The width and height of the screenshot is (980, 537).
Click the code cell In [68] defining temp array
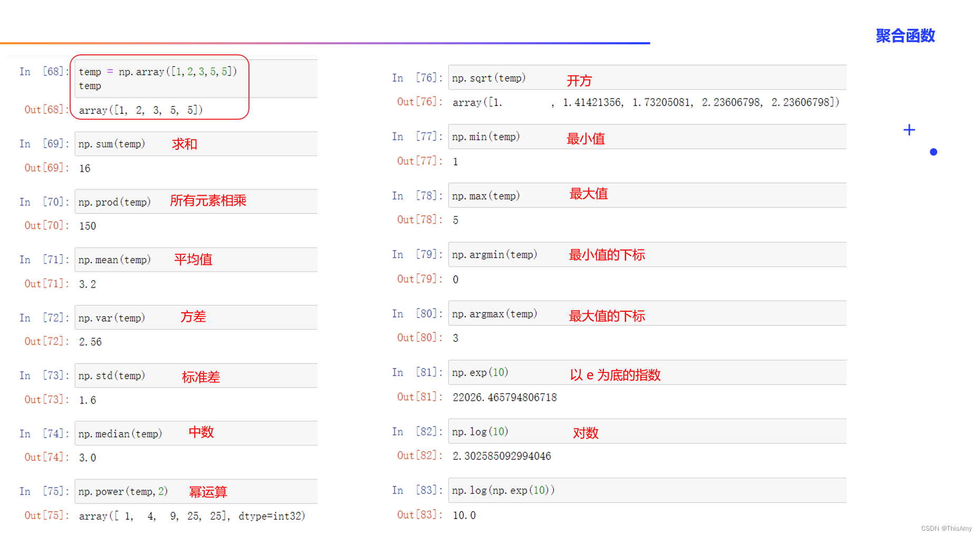196,78
